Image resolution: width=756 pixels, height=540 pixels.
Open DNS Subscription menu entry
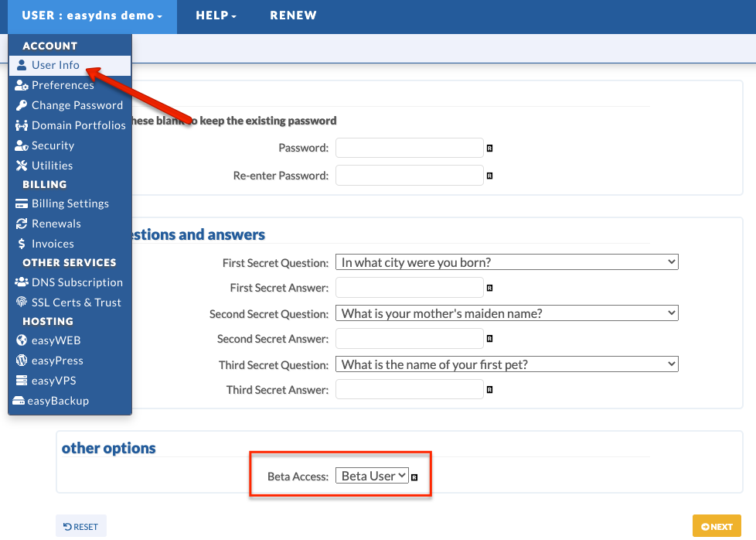point(70,282)
